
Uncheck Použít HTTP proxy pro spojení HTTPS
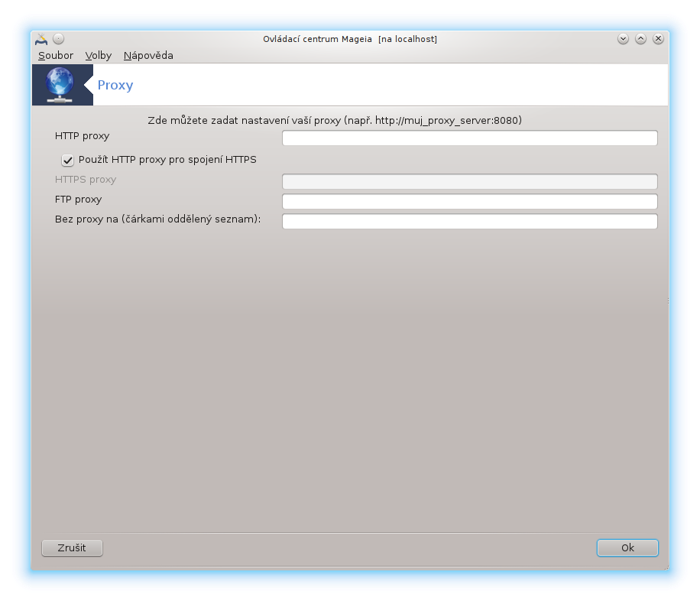pos(67,160)
